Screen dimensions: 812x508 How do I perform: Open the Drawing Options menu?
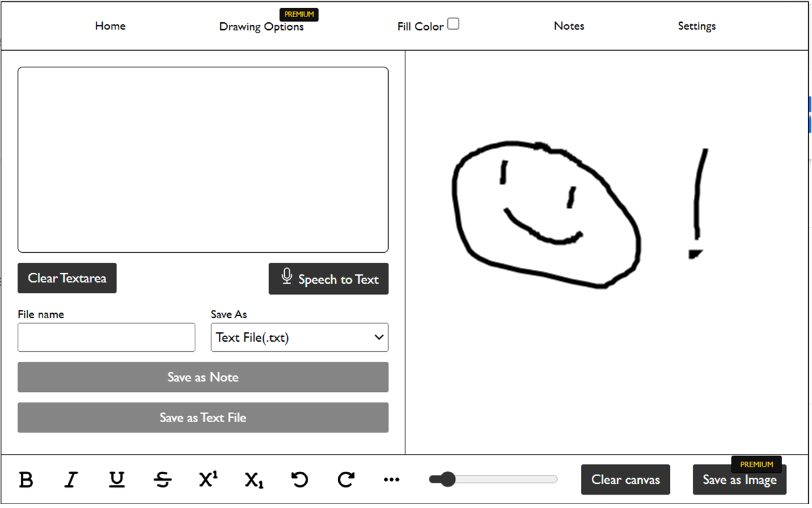(x=261, y=26)
